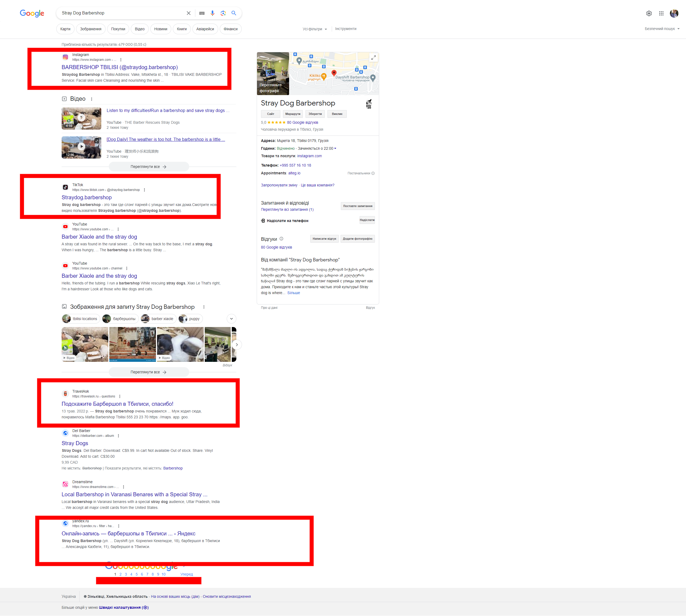Image resolution: width=686 pixels, height=616 pixels.
Task: Clear the search query with X icon
Action: 189,13
